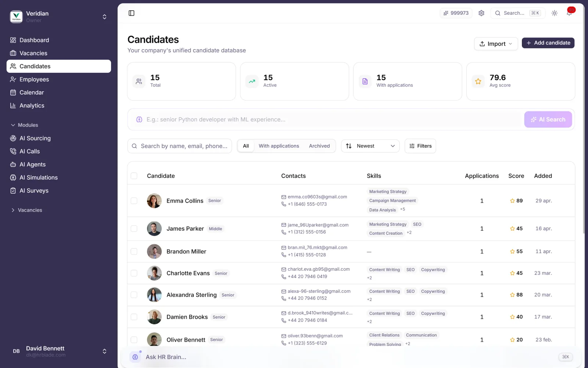
Task: Go to Dashboard in sidebar
Action: pos(59,40)
